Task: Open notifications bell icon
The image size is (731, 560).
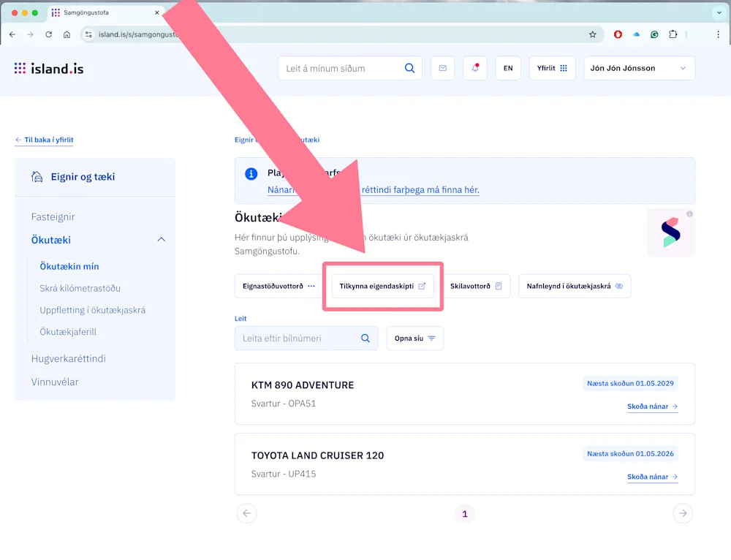Action: [x=475, y=68]
